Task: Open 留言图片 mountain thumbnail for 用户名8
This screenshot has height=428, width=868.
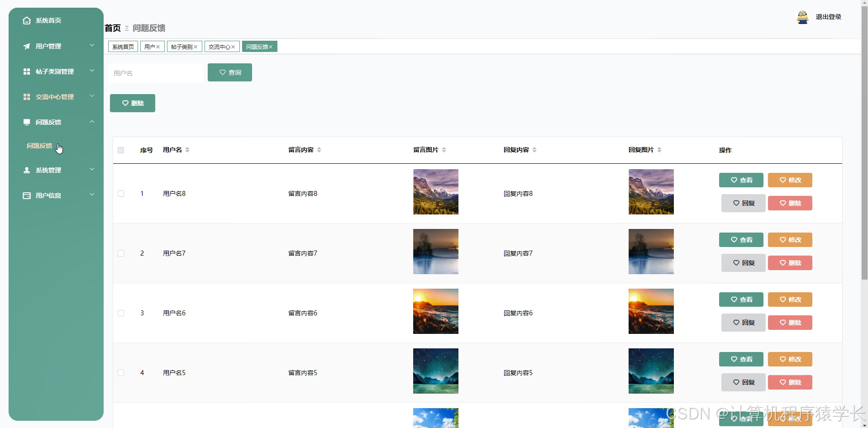Action: point(436,192)
